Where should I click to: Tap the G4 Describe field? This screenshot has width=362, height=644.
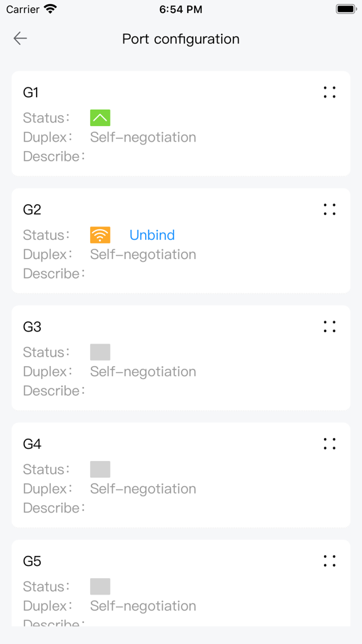(54, 508)
